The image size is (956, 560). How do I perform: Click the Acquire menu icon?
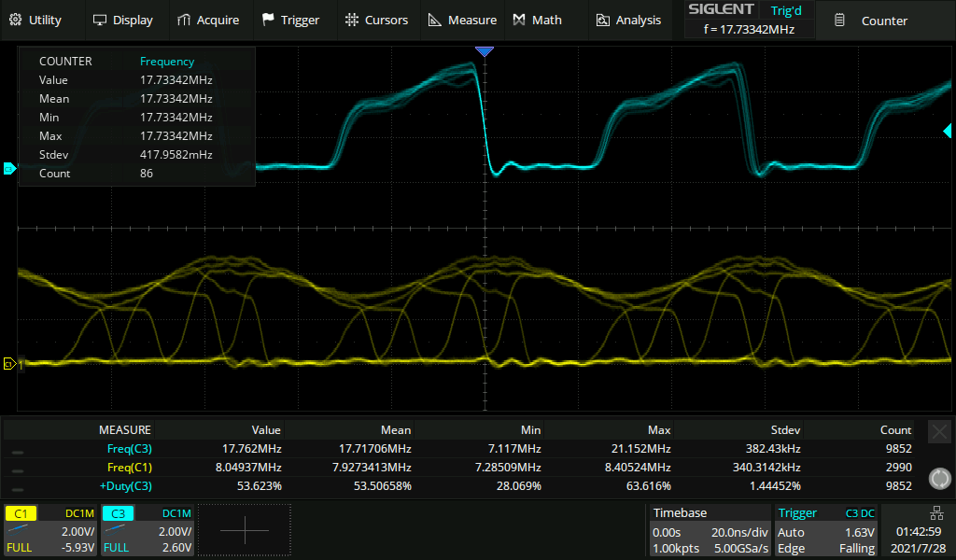(184, 20)
